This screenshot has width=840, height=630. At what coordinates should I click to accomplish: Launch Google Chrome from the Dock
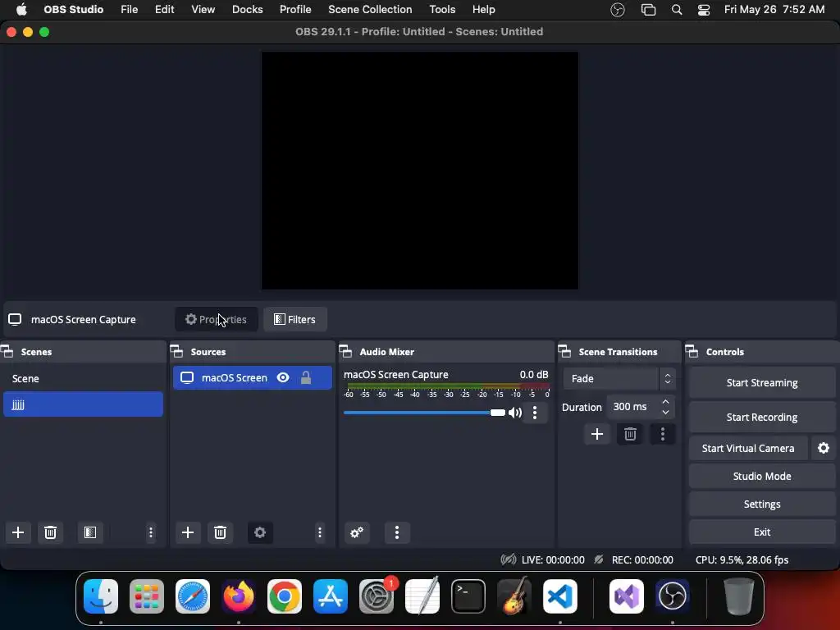pos(285,596)
